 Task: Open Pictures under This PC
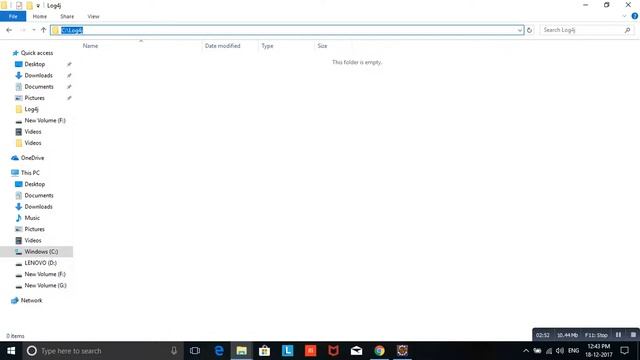(x=34, y=229)
